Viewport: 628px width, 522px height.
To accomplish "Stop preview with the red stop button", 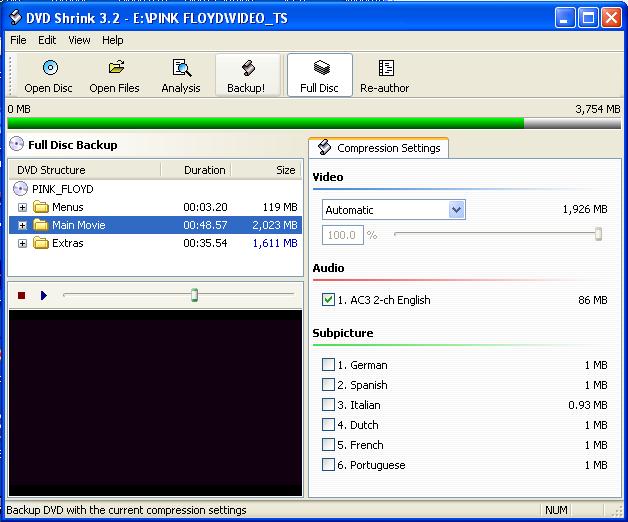I will pos(22,295).
